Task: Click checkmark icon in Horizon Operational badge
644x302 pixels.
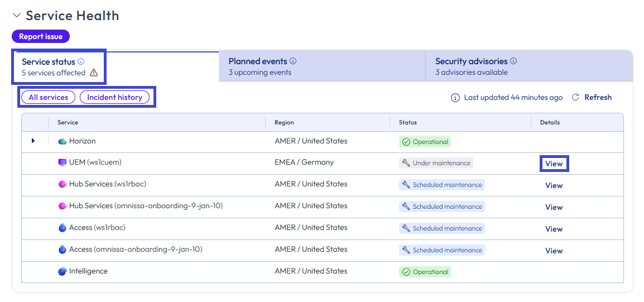Action: [x=406, y=142]
